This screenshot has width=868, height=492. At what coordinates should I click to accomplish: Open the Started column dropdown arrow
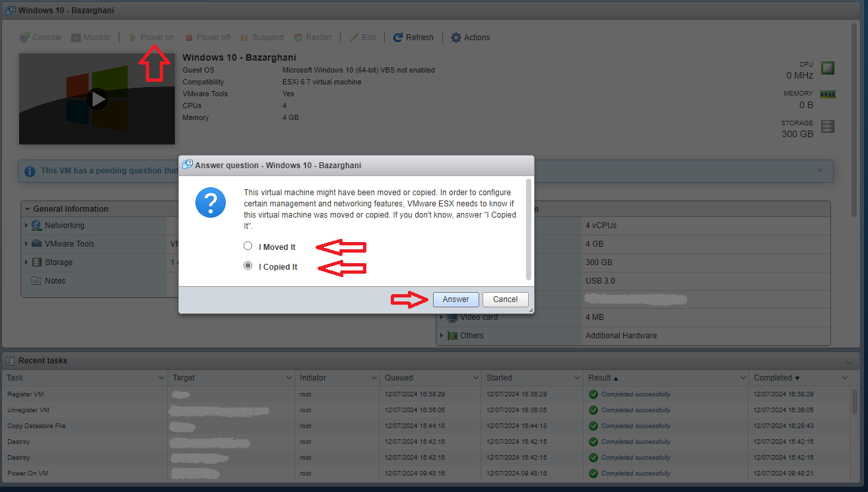(x=578, y=378)
